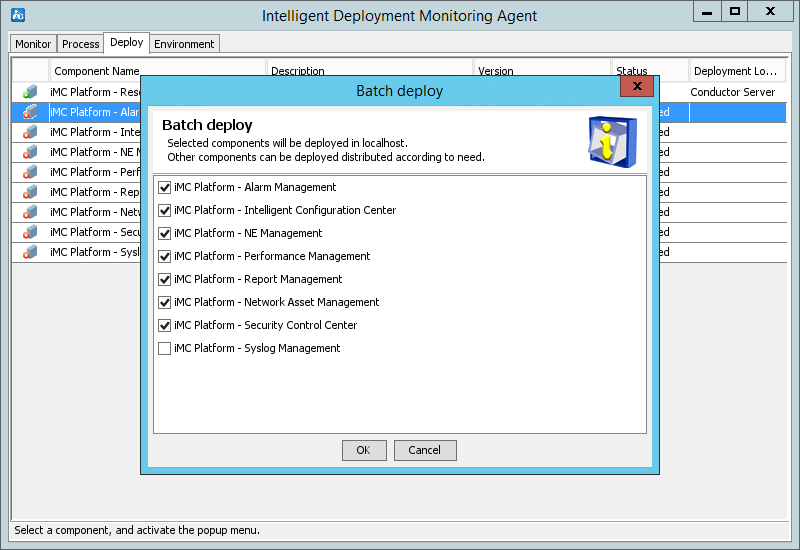The width and height of the screenshot is (800, 550).
Task: Click the iMC Platform - Rep row icon
Action: pos(30,192)
